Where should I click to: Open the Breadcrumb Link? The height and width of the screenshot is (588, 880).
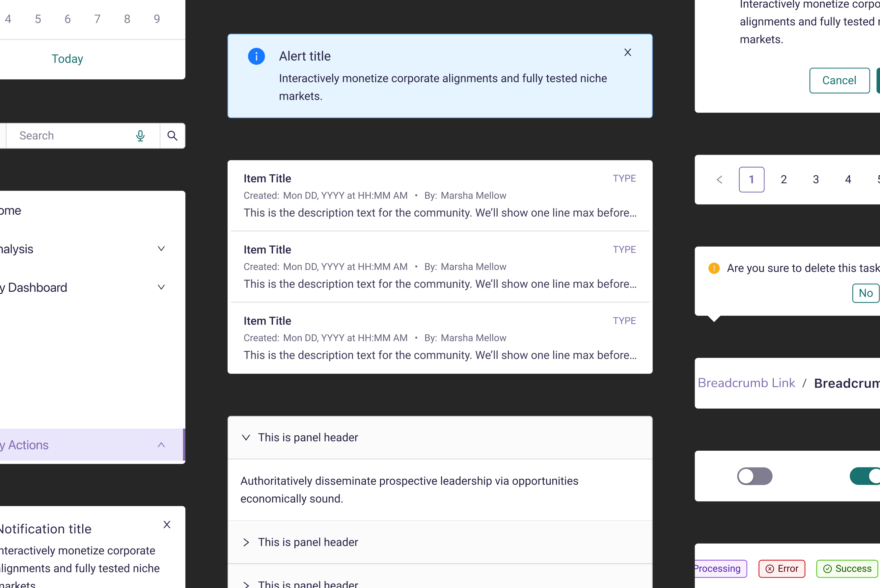tap(746, 383)
